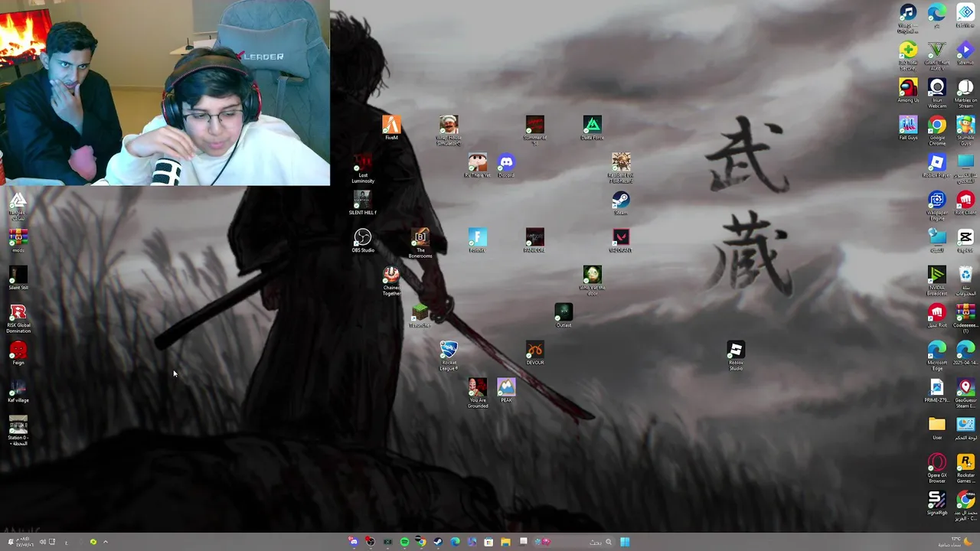Viewport: 980px width, 551px height.
Task: Select the OBS Studio desktop icon
Action: (x=363, y=240)
